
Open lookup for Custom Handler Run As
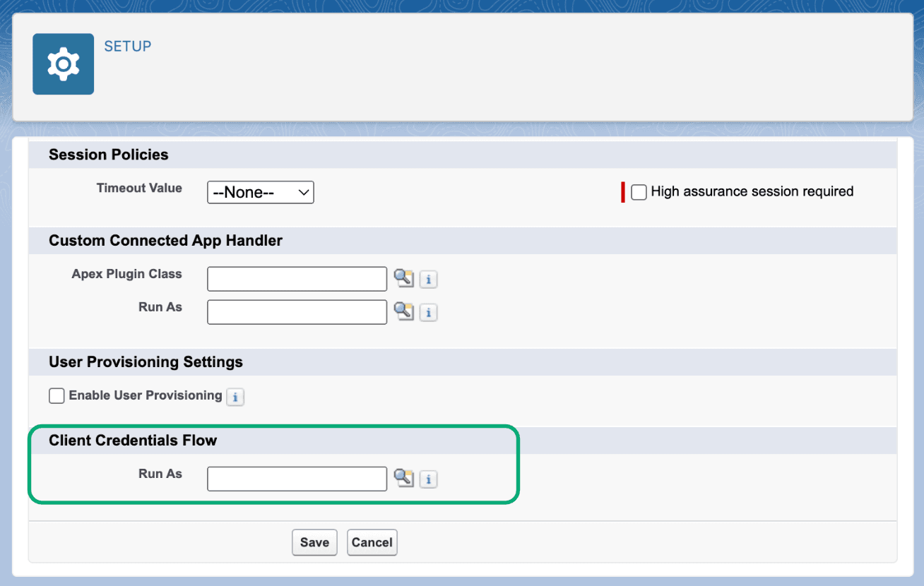pyautogui.click(x=403, y=311)
